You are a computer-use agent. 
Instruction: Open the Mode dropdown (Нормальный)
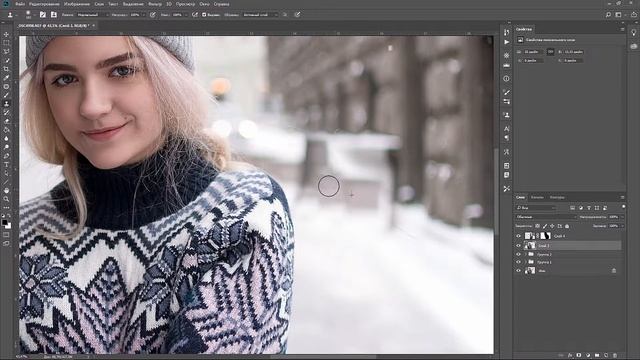click(93, 15)
